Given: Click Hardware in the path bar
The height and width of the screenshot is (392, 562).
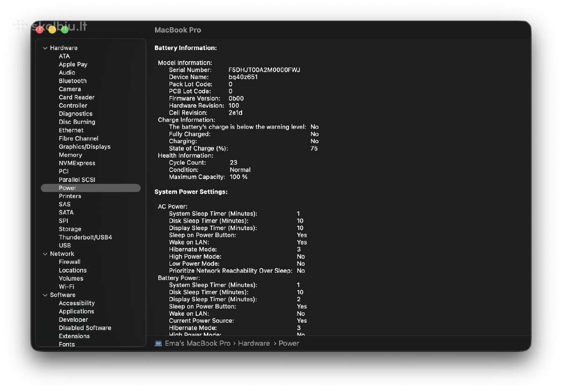Looking at the screenshot, I should tap(254, 343).
